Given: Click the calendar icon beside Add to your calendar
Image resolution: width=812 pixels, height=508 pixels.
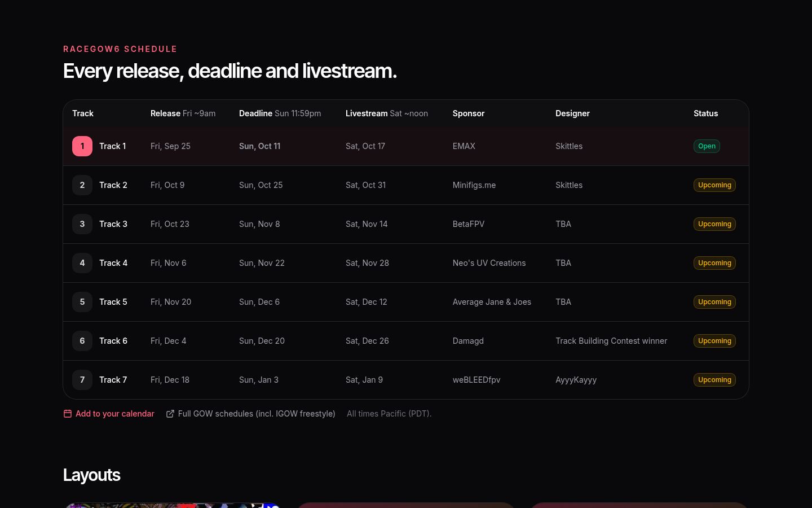Looking at the screenshot, I should point(68,414).
